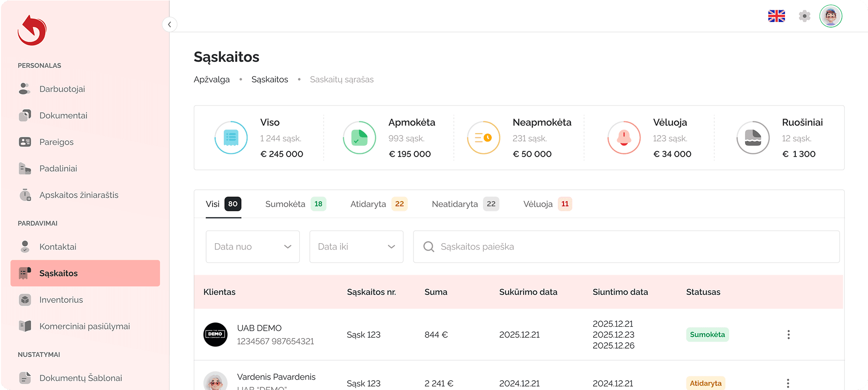Open the Data iki dropdown
The height and width of the screenshot is (390, 868).
pos(357,247)
